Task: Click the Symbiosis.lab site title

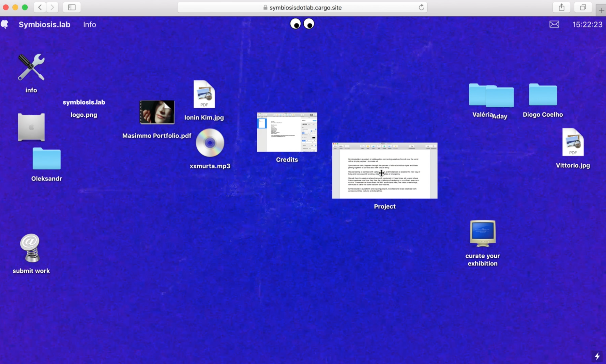Action: click(44, 24)
